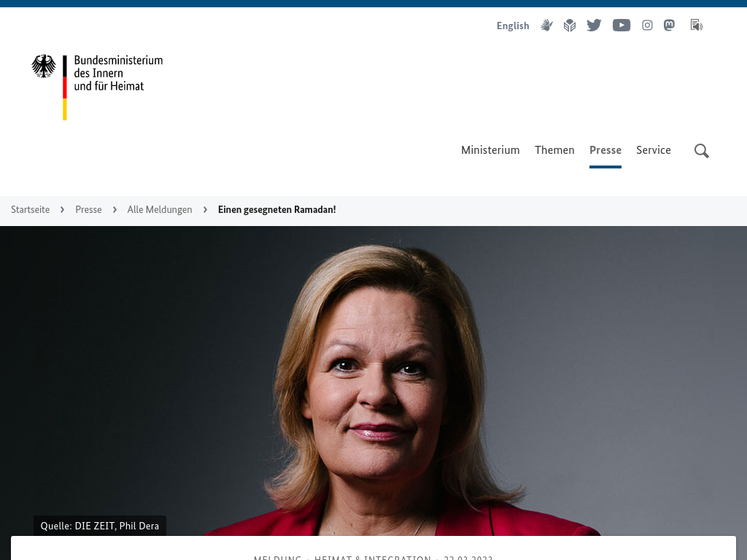Go to Presse breadcrumb link
The height and width of the screenshot is (560, 747).
pyautogui.click(x=88, y=209)
